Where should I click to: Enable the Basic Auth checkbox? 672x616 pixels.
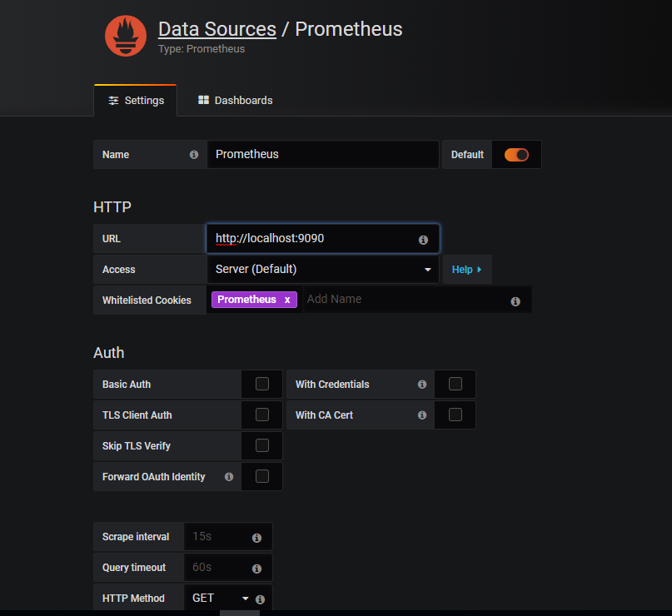point(262,384)
